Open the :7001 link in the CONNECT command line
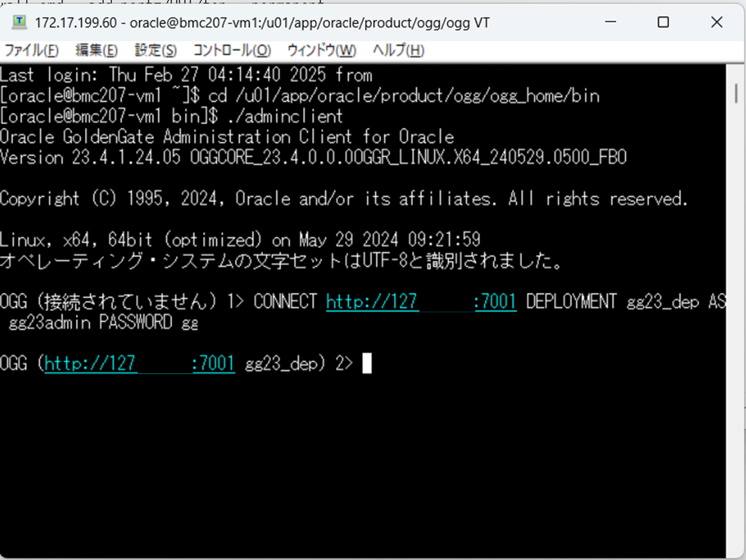 point(495,301)
